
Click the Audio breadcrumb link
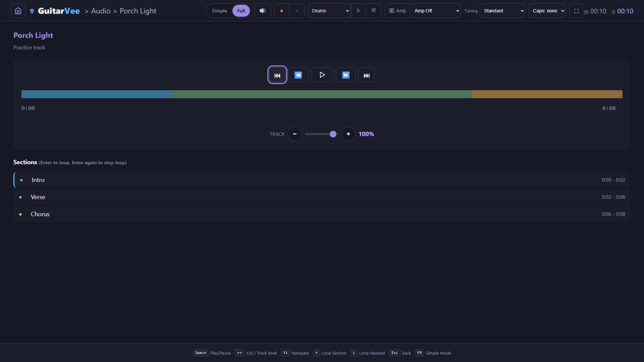101,11
